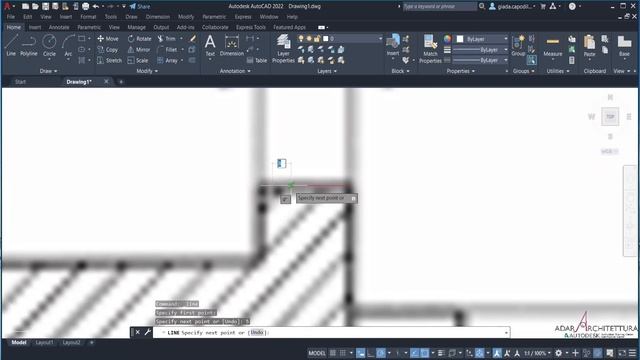Toggle lineweight display
640x360 pixels.
(441, 353)
